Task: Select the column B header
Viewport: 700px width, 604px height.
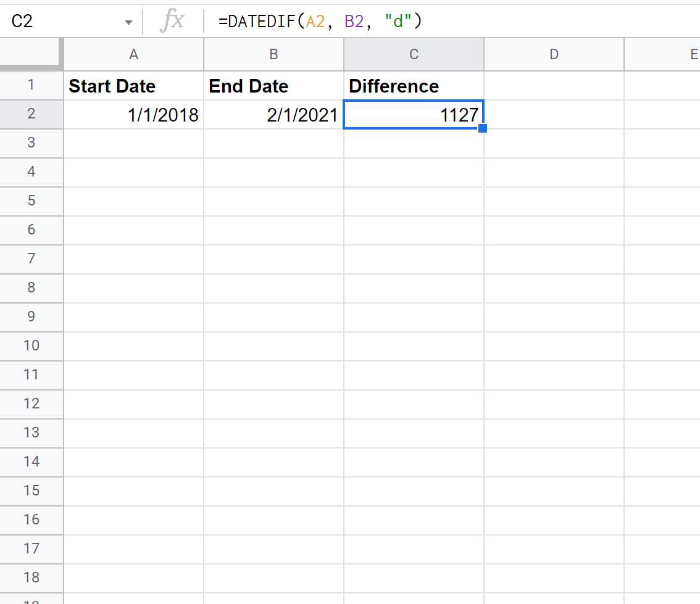Action: pos(273,54)
